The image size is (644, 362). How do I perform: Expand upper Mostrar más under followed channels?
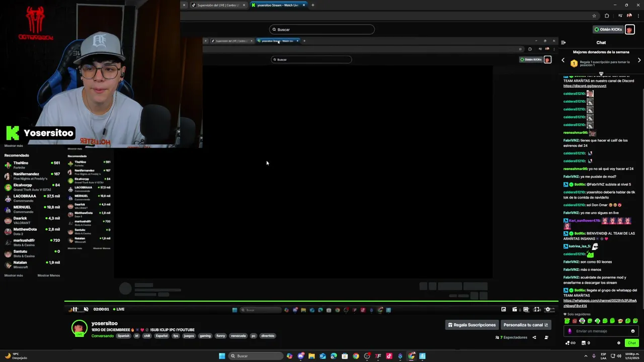click(x=14, y=146)
